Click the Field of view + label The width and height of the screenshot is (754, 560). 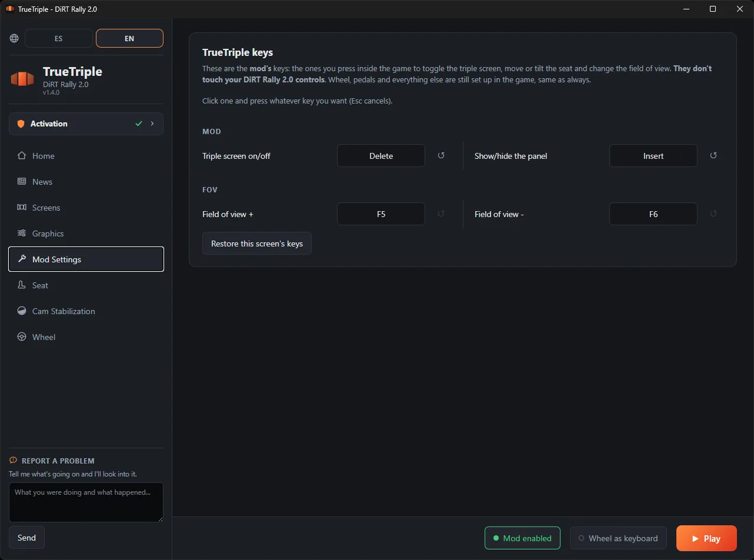coord(228,214)
